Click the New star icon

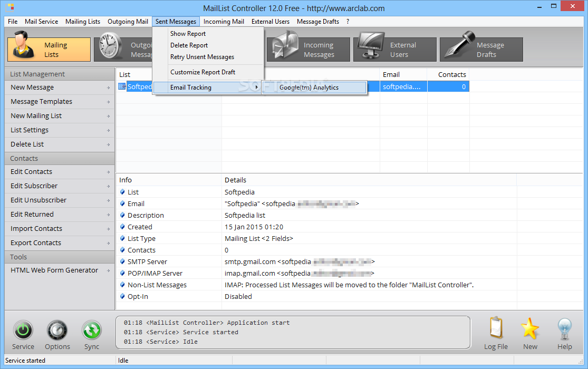click(530, 328)
